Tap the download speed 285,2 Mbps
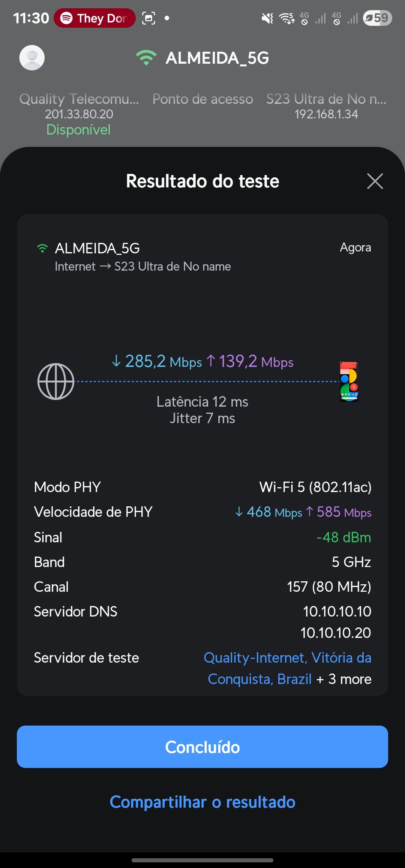The image size is (405, 868). [157, 362]
